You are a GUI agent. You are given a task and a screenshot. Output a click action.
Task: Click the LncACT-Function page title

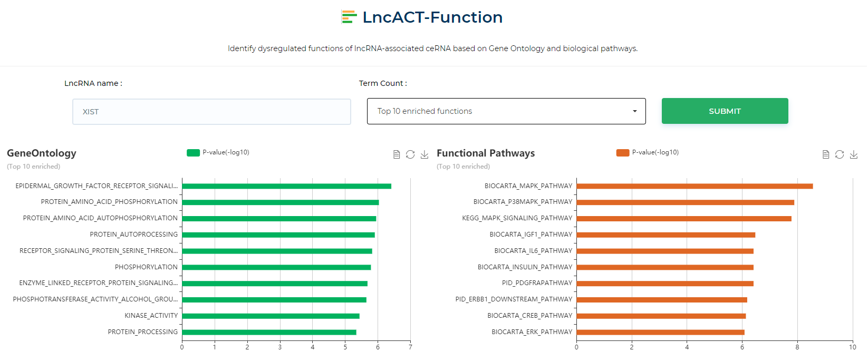click(432, 17)
